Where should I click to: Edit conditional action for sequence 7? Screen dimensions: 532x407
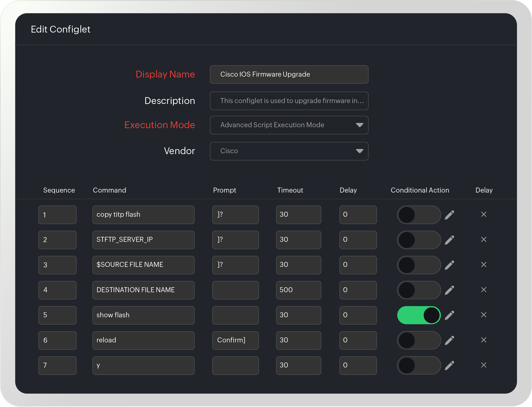pyautogui.click(x=450, y=365)
